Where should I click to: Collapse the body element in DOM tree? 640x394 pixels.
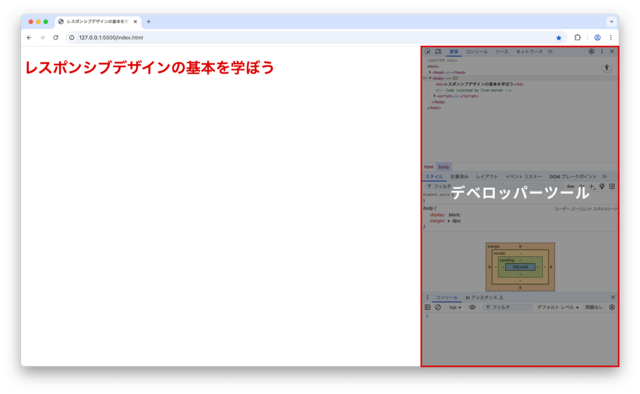click(430, 78)
